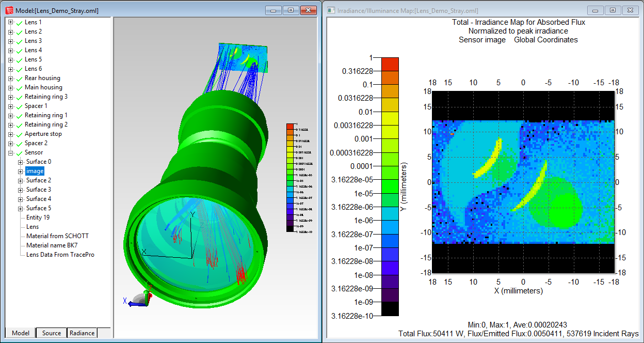Click the check icon beside Rear housing
Screen dimensions: 644x343
click(x=19, y=78)
